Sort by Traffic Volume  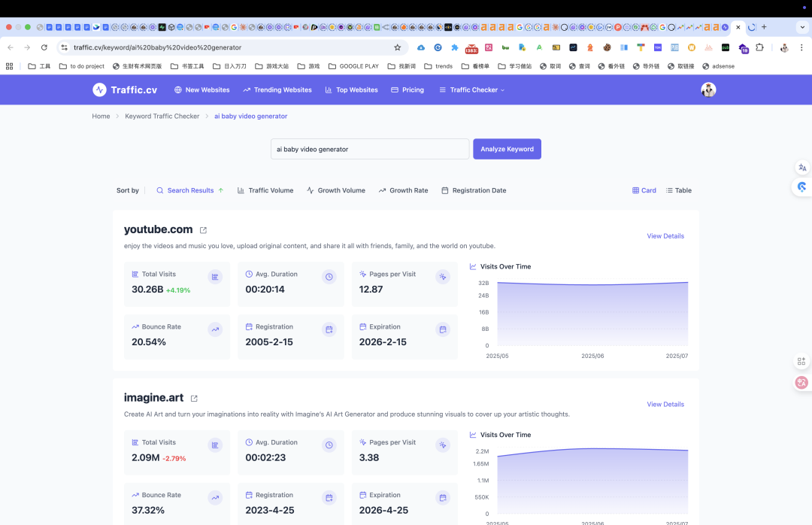tap(265, 190)
